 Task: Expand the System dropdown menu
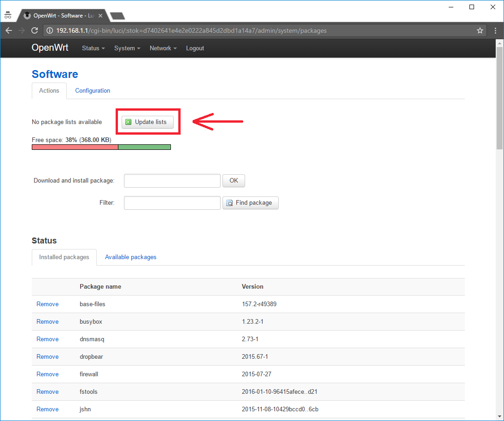(127, 48)
